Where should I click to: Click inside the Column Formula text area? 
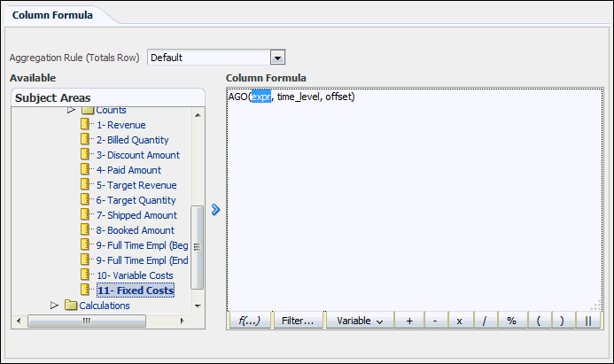click(415, 199)
